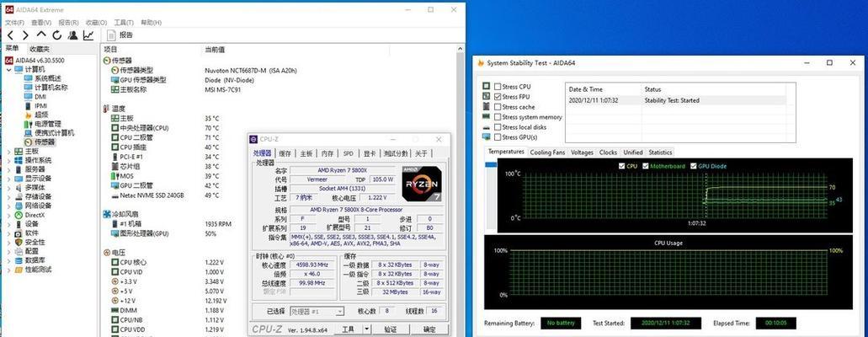Toggle the GPU Diode graph checkbox
The height and width of the screenshot is (337, 868).
(x=693, y=166)
